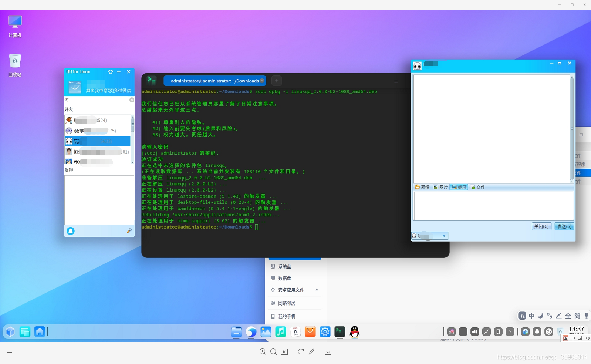Open the app store bag icon in dock

tap(310, 332)
